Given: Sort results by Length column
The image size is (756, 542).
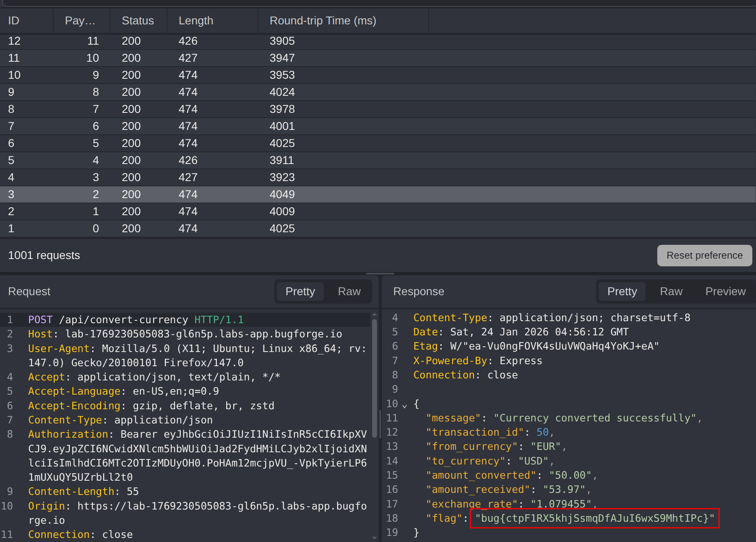Looking at the screenshot, I should (x=196, y=21).
